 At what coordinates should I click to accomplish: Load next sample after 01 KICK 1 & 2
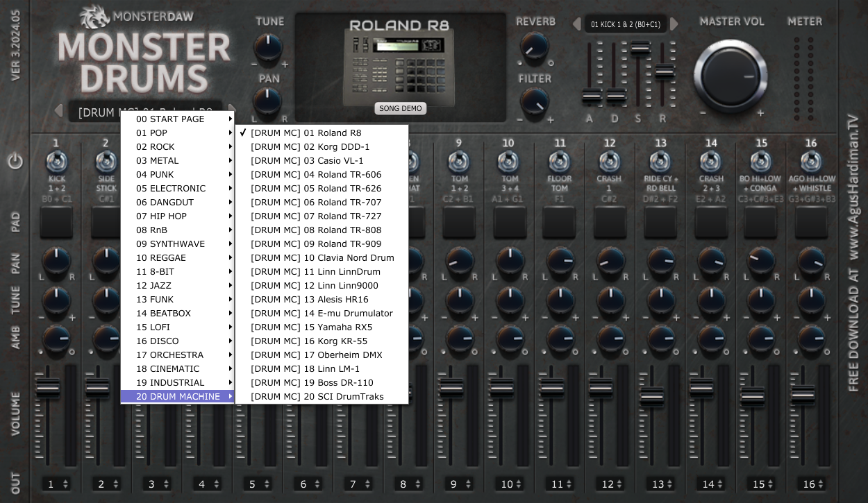[674, 24]
